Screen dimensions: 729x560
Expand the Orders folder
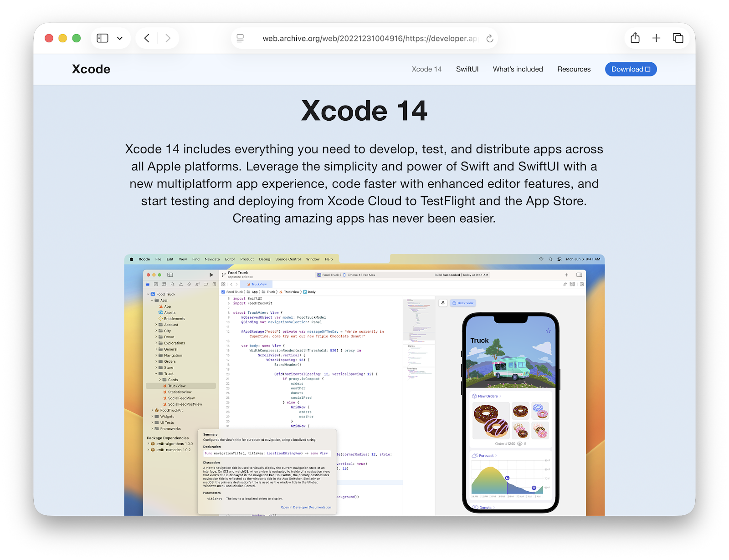click(x=156, y=361)
